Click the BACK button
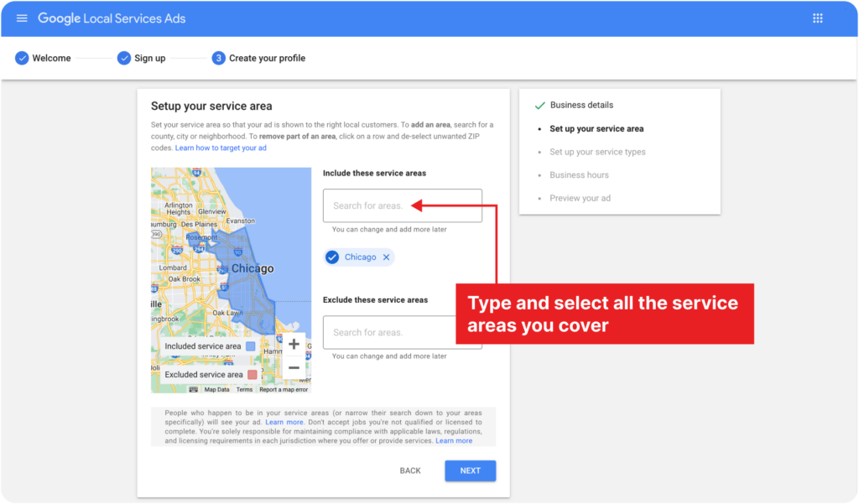Screen dimensions: 859x504 point(410,470)
